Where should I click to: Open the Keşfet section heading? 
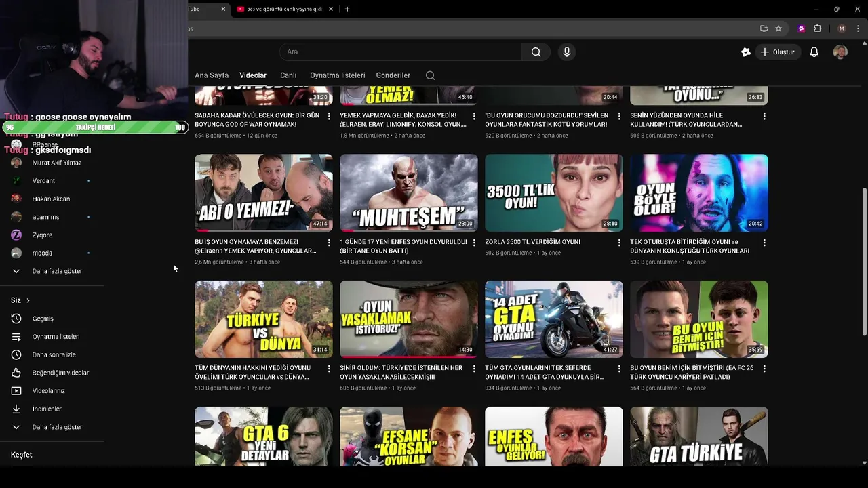pyautogui.click(x=21, y=455)
